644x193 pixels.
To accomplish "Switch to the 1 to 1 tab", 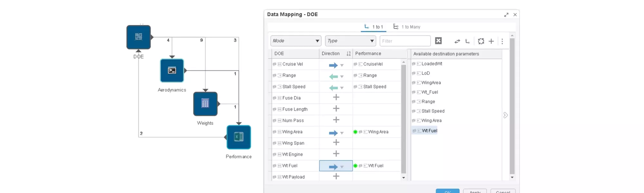I will click(374, 27).
